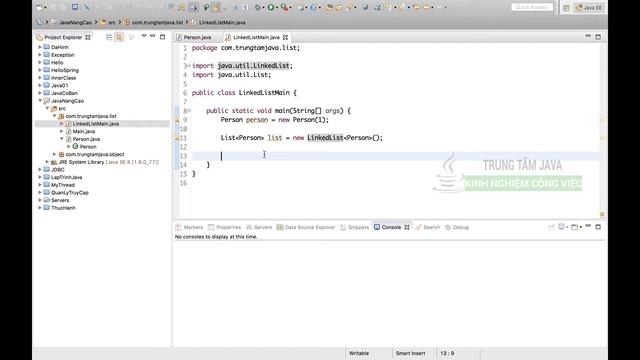Click the green Run button
The width and height of the screenshot is (640, 360).
[x=271, y=7]
